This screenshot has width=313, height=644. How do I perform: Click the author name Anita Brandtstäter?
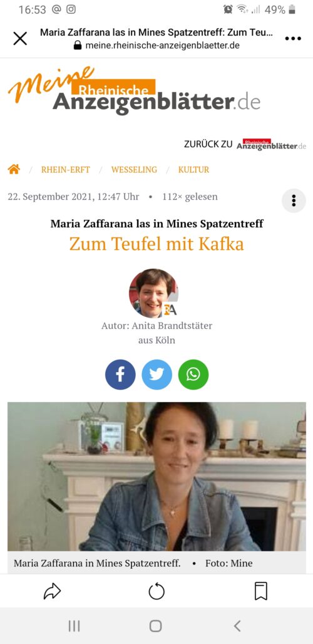pyautogui.click(x=172, y=326)
